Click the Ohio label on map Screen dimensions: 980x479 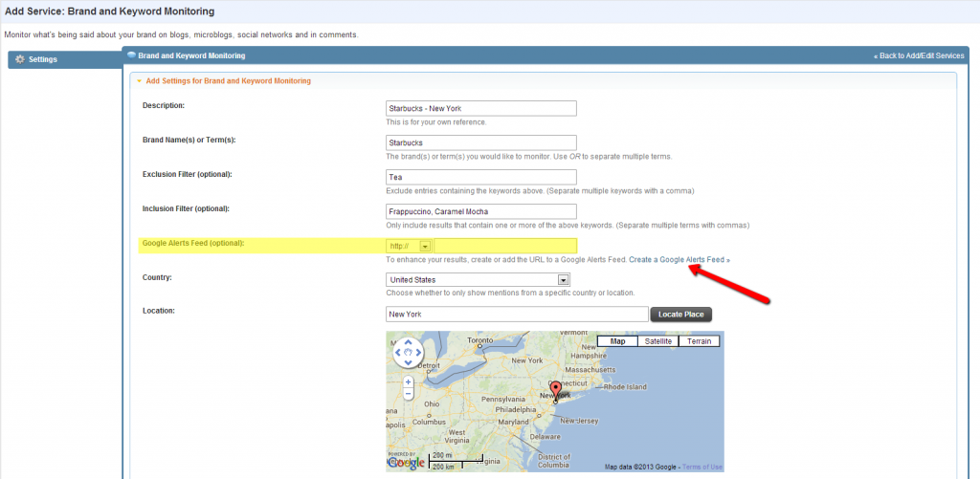pyautogui.click(x=432, y=403)
